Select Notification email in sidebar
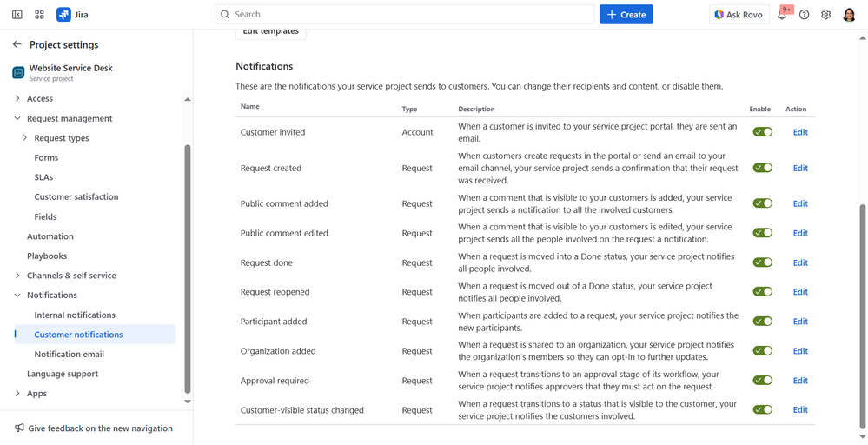 click(x=70, y=355)
